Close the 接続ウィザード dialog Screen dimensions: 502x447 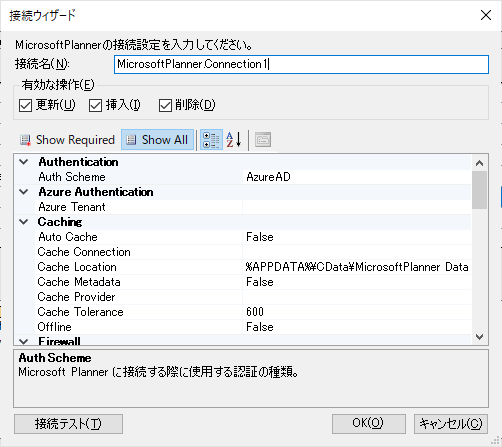click(x=486, y=15)
